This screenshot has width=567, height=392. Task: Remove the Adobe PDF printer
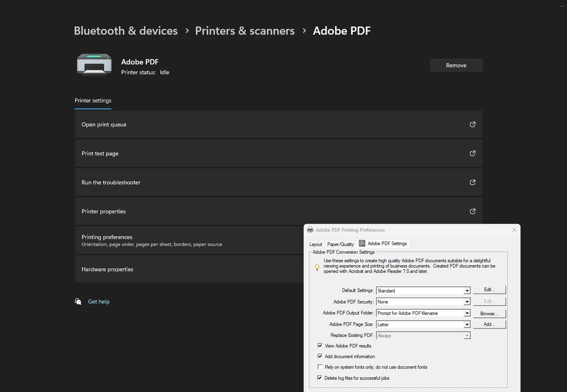click(456, 65)
